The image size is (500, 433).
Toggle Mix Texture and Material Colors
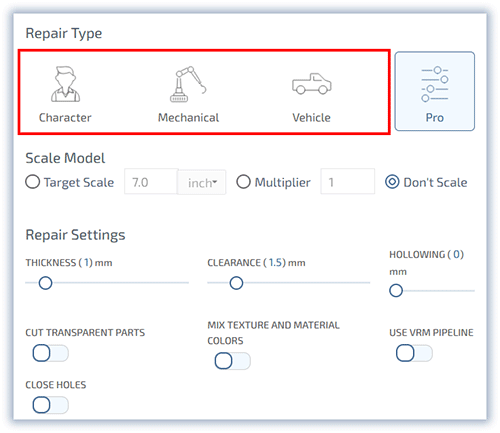233,361
